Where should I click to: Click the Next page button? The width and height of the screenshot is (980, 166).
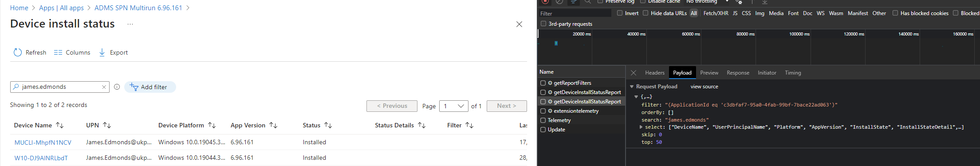507,106
